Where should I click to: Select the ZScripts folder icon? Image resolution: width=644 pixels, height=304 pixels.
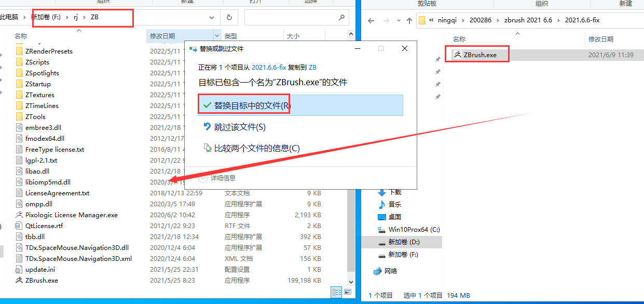pyautogui.click(x=20, y=62)
